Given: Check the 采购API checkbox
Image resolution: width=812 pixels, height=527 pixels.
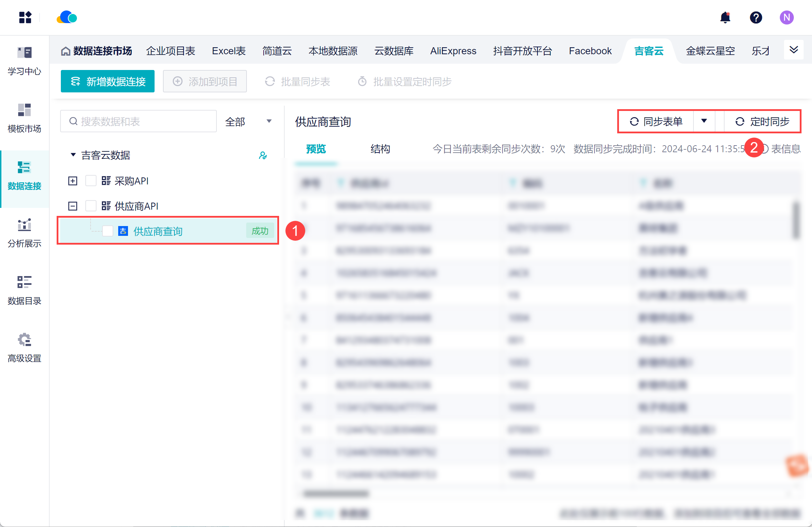Looking at the screenshot, I should [x=91, y=181].
